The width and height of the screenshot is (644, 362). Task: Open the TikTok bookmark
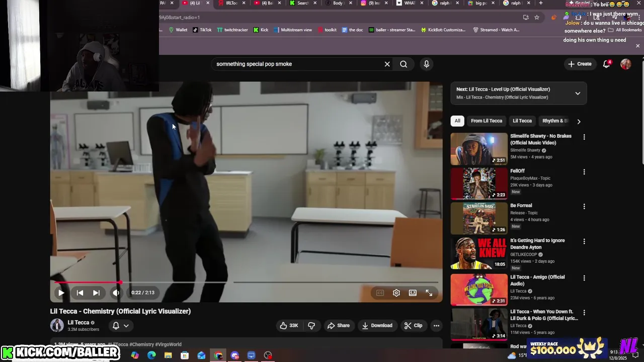click(202, 30)
